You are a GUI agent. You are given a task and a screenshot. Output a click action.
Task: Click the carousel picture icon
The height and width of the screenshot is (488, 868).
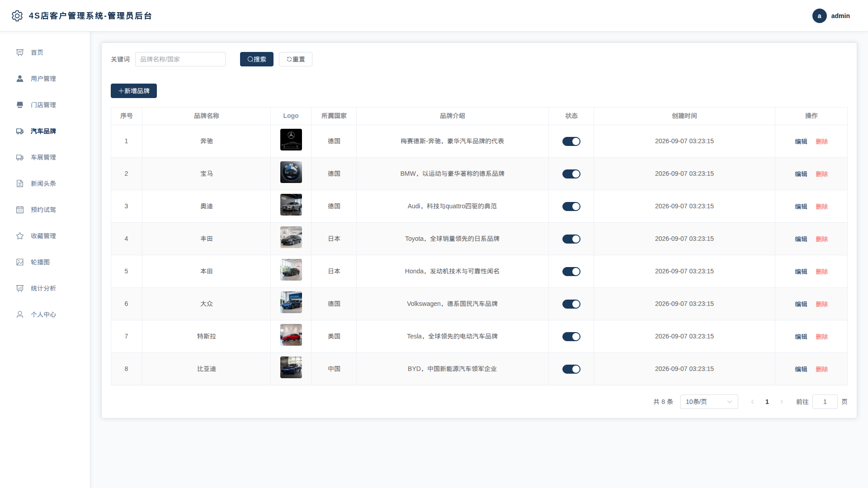20,262
